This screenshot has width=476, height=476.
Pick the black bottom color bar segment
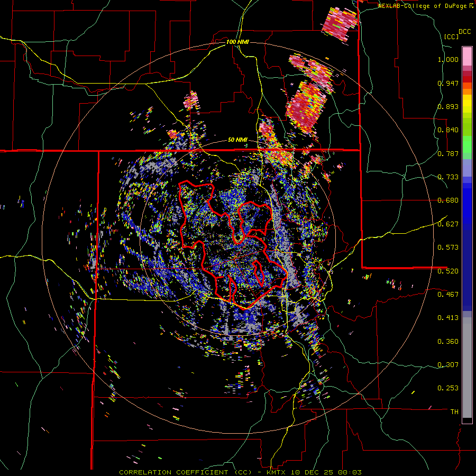(467, 420)
